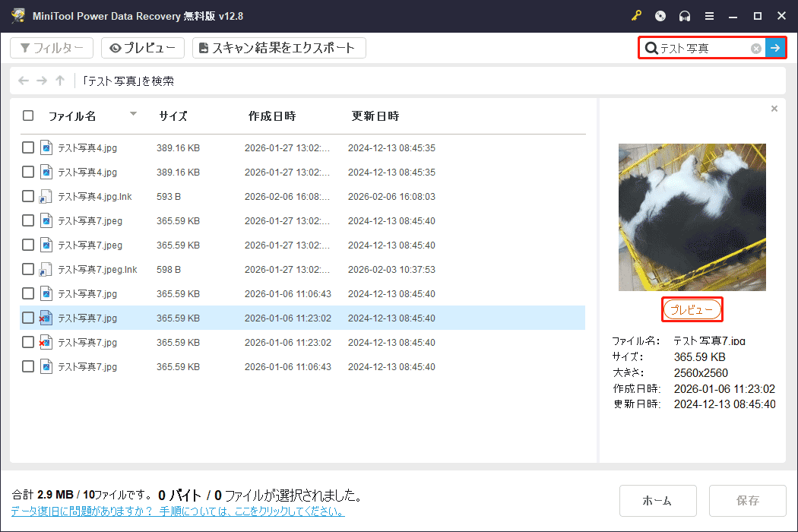Click the search magnifier icon
798x532 pixels.
point(651,48)
